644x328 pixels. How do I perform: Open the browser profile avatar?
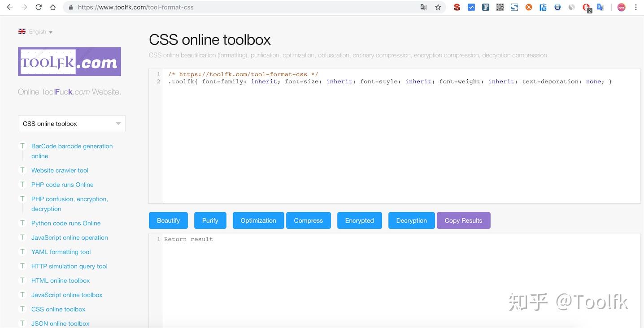pos(621,7)
